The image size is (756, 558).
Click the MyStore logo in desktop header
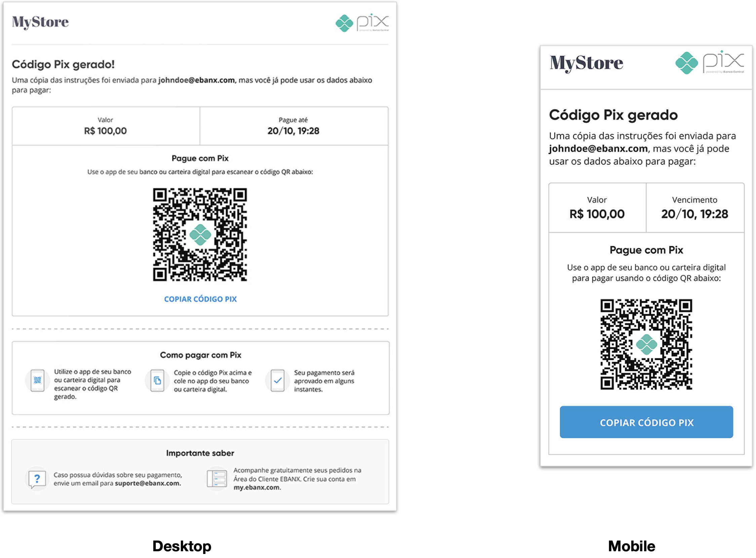click(x=40, y=22)
